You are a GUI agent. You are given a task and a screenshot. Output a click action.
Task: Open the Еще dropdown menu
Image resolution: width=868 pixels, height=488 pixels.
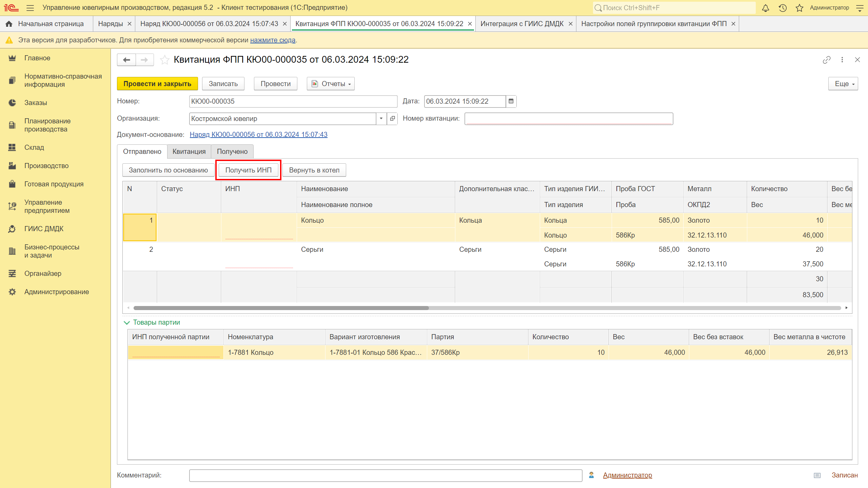click(x=843, y=84)
